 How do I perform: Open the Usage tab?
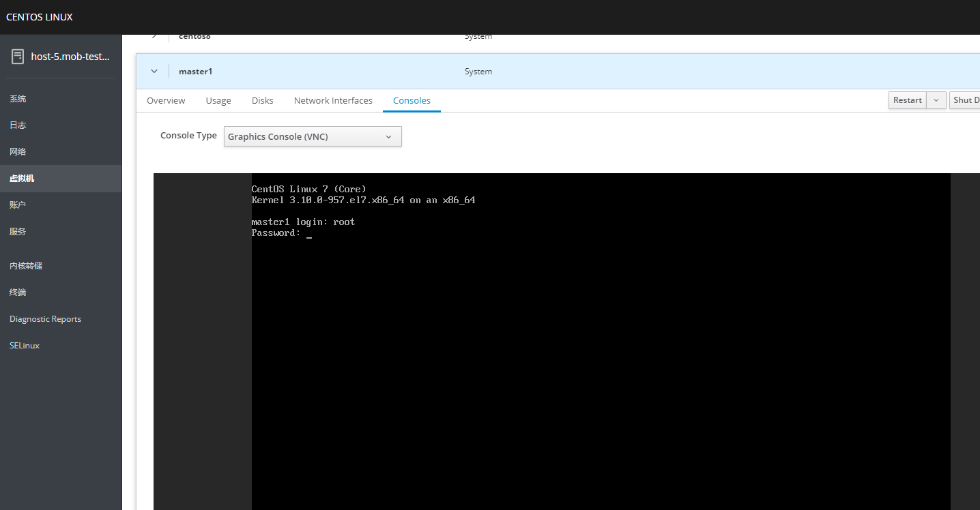(x=218, y=101)
